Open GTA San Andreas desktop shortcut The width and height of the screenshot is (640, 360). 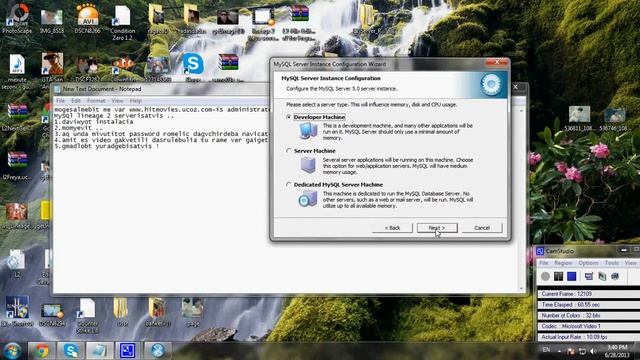point(52,69)
